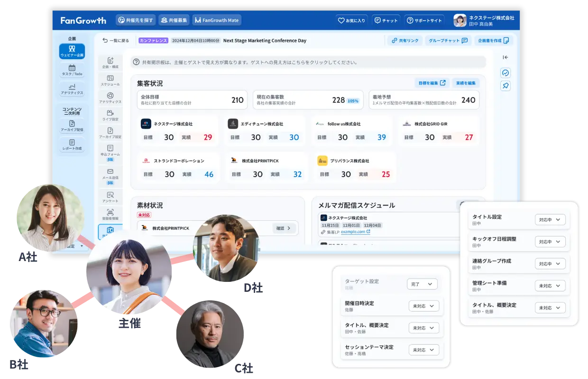Screen dimensions: 588x379
Task: Open アーカイブ配信 in the sidebar
Action: (72, 126)
